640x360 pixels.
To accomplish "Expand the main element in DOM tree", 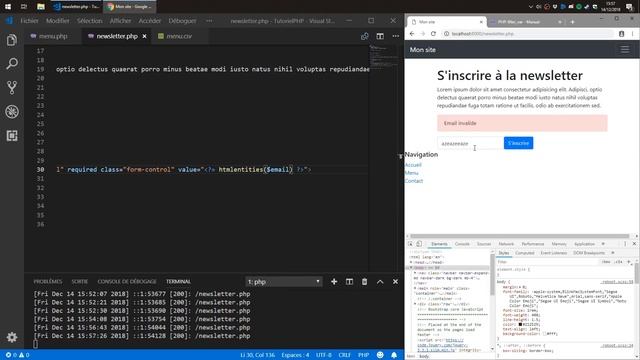I will (415, 288).
